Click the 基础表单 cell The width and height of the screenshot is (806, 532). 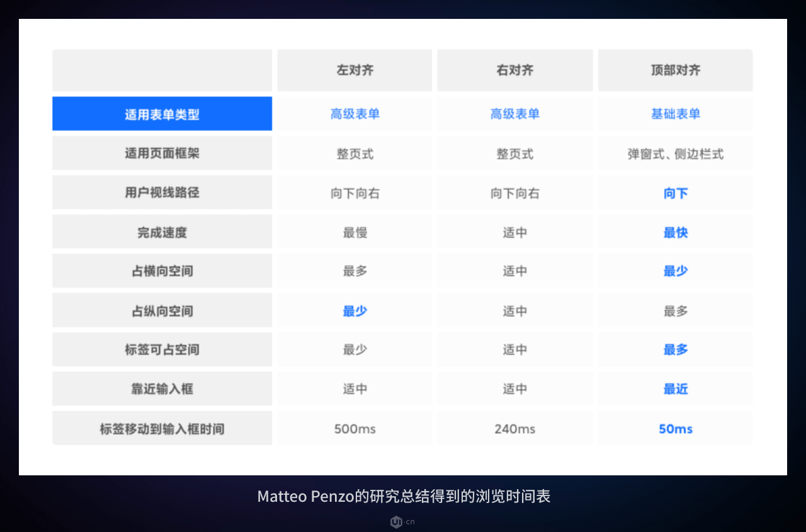click(x=676, y=114)
